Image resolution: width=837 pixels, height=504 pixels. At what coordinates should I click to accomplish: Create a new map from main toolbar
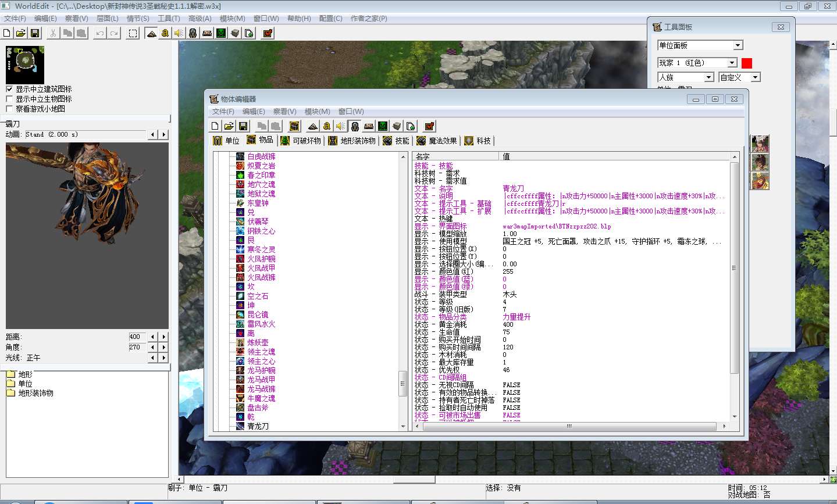point(7,33)
